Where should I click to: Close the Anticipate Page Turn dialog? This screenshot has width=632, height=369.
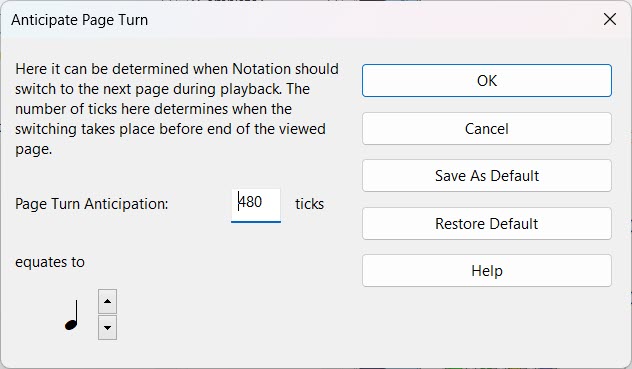point(610,19)
